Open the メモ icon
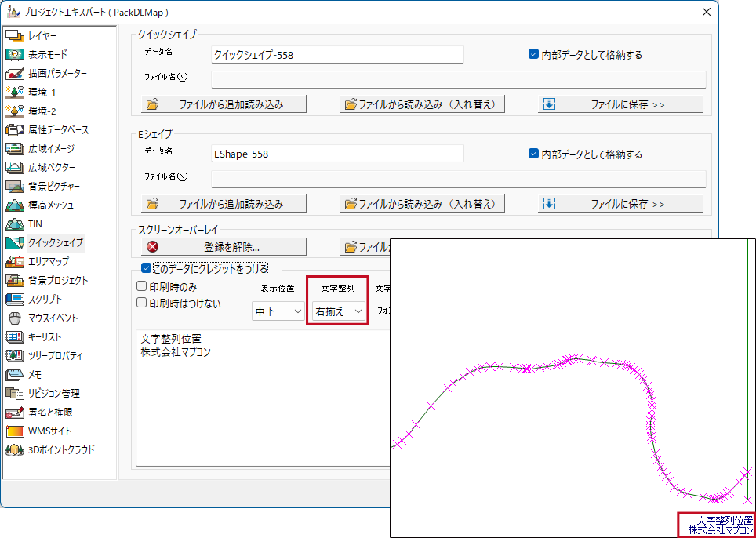The height and width of the screenshot is (538, 756). point(14,374)
